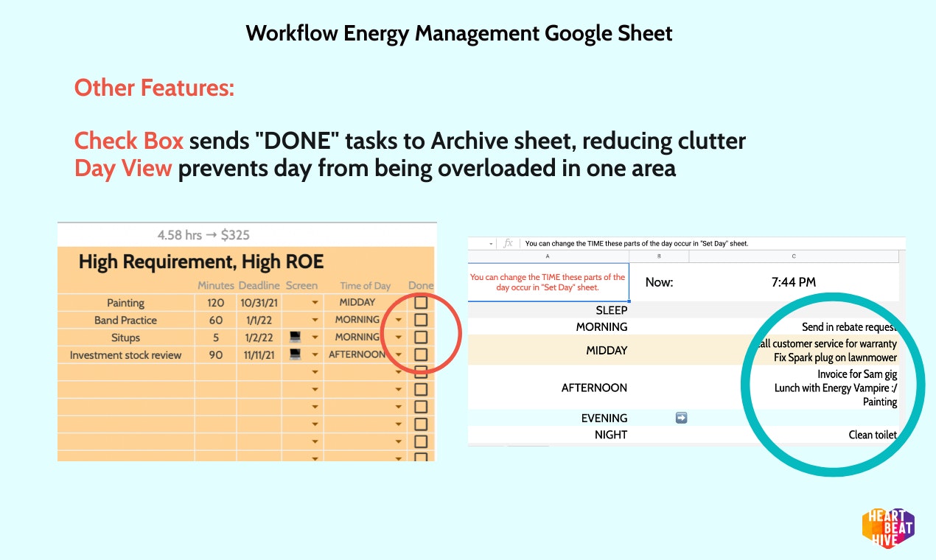Image resolution: width=936 pixels, height=560 pixels.
Task: Open the MORNING dropdown on the Situps row
Action: [x=398, y=337]
